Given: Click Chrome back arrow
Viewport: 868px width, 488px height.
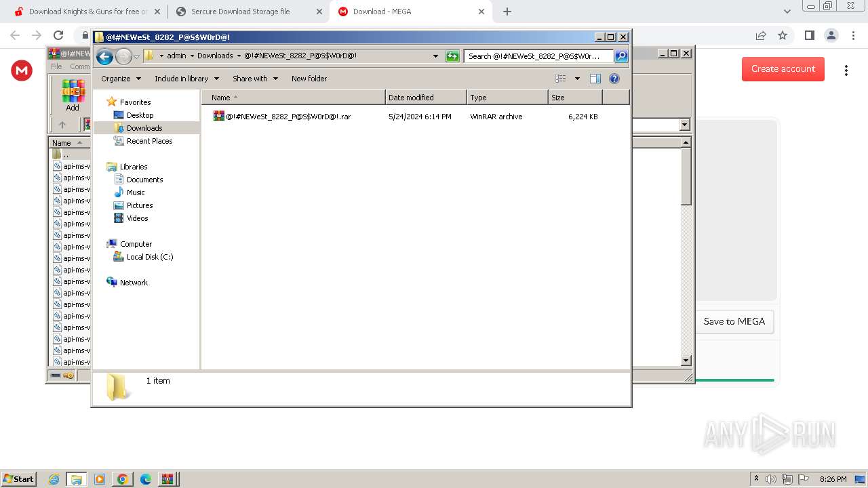Looking at the screenshot, I should [x=15, y=36].
